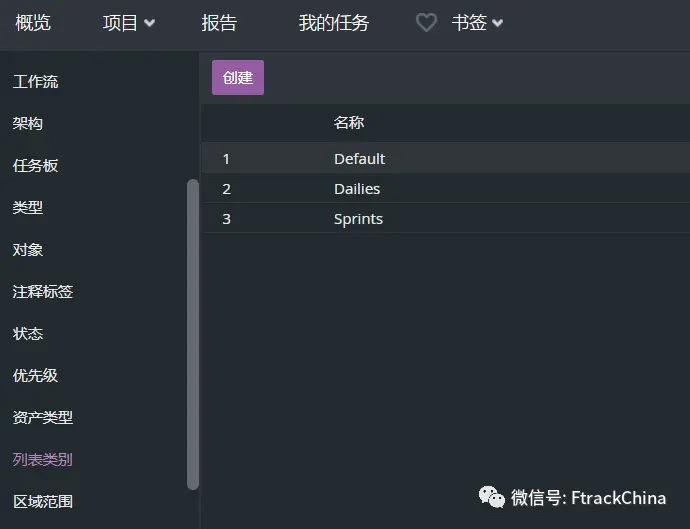The image size is (690, 529).
Task: Click row number 2 cell
Action: pos(226,189)
